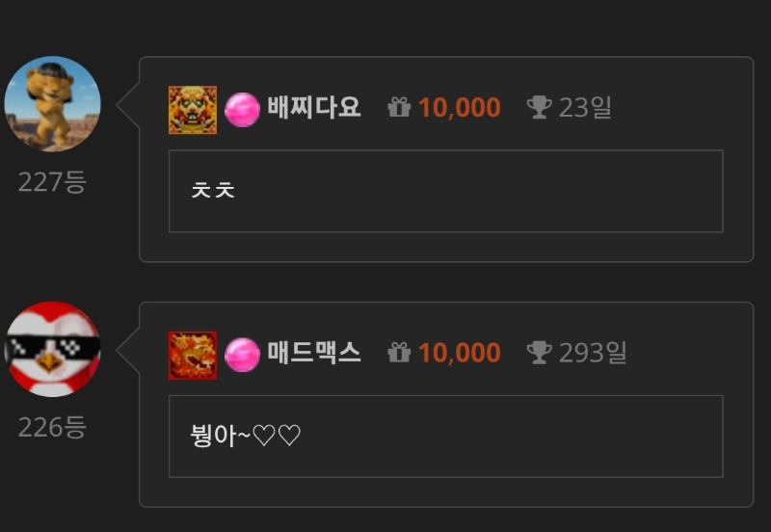Click the 뷩아~♡♡ message box
The height and width of the screenshot is (532, 771).
446,437
